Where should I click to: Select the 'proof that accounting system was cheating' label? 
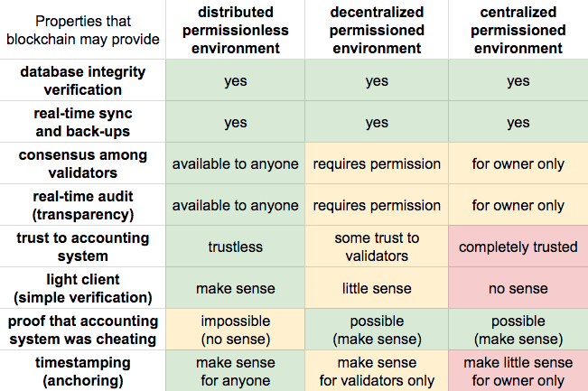[83, 330]
